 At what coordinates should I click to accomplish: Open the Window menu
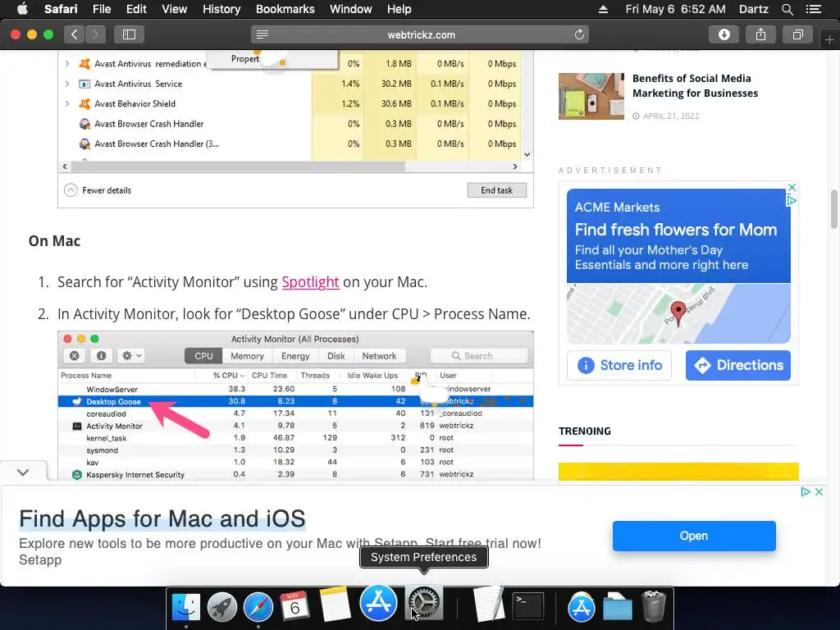click(x=350, y=9)
